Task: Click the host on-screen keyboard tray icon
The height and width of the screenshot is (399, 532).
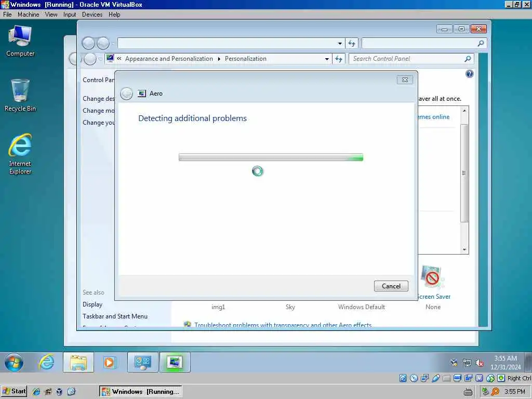Action: [468, 392]
